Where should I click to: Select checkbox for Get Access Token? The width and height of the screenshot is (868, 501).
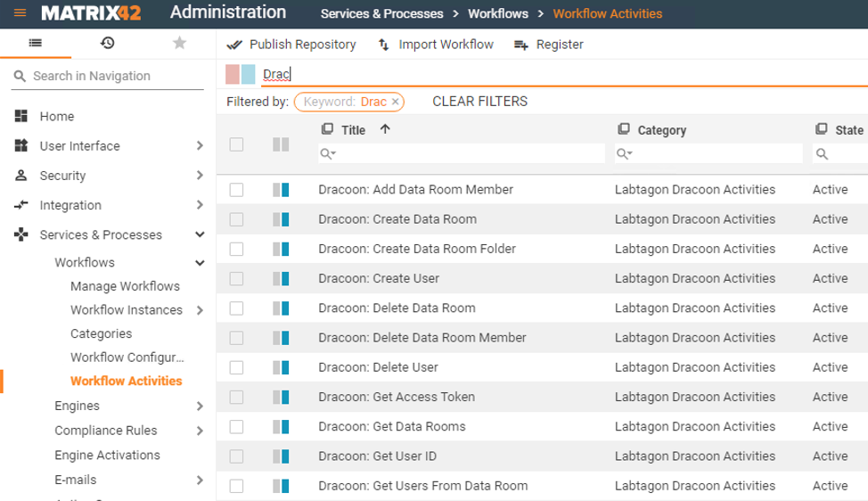pos(236,397)
